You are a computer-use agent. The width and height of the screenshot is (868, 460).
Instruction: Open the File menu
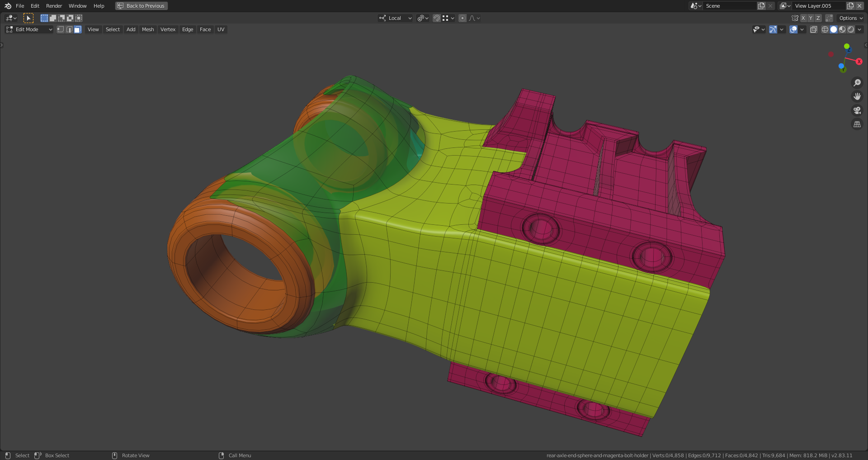tap(20, 6)
